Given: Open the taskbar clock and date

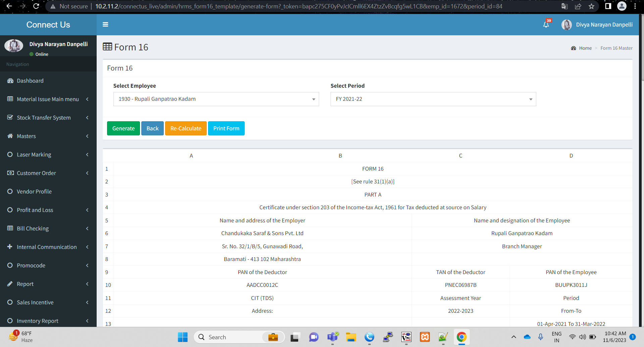Looking at the screenshot, I should pos(615,337).
